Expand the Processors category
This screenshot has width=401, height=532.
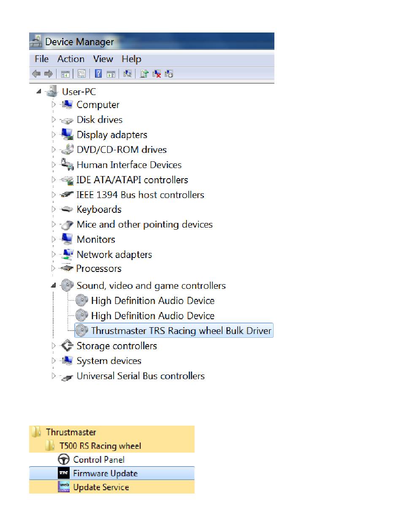click(54, 268)
